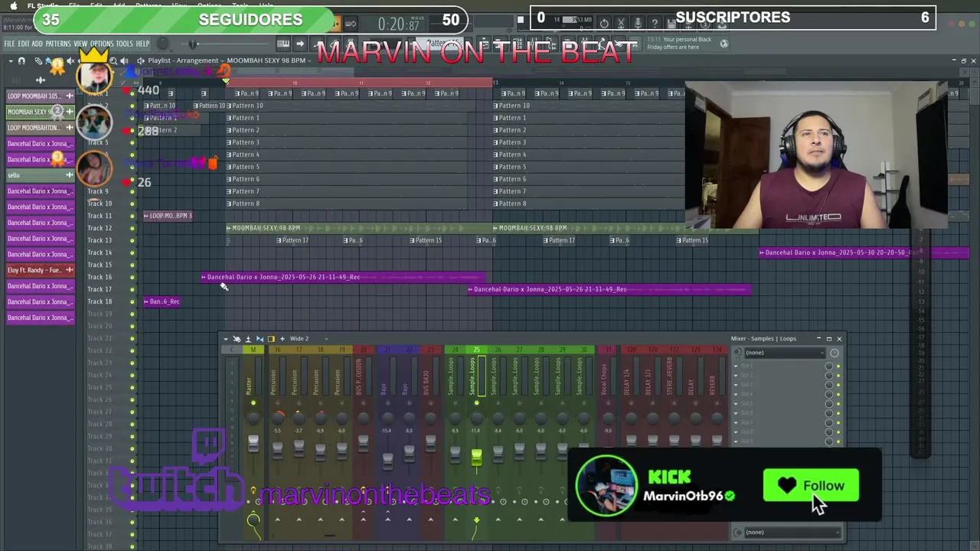Select the MOOMBAH SEXY 9 picker item
This screenshot has height=551, width=980.
41,112
